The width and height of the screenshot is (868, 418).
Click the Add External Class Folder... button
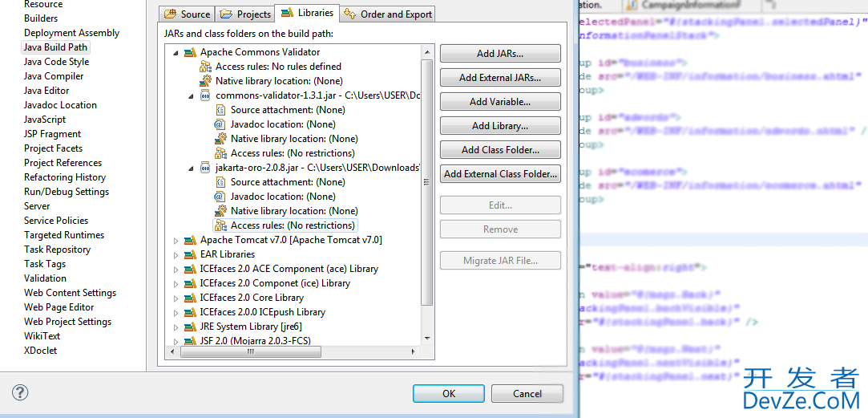click(x=500, y=173)
